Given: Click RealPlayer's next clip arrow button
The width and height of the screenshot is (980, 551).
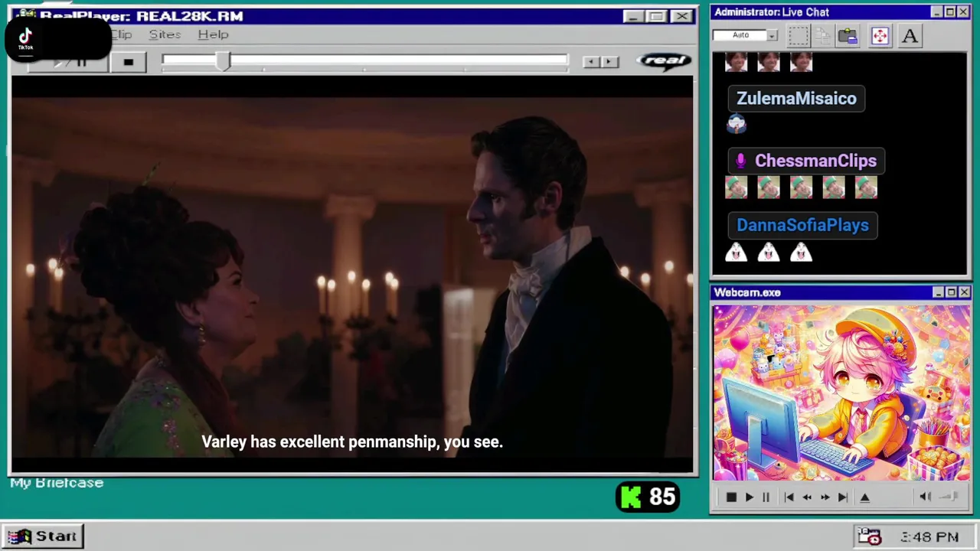Looking at the screenshot, I should (609, 62).
